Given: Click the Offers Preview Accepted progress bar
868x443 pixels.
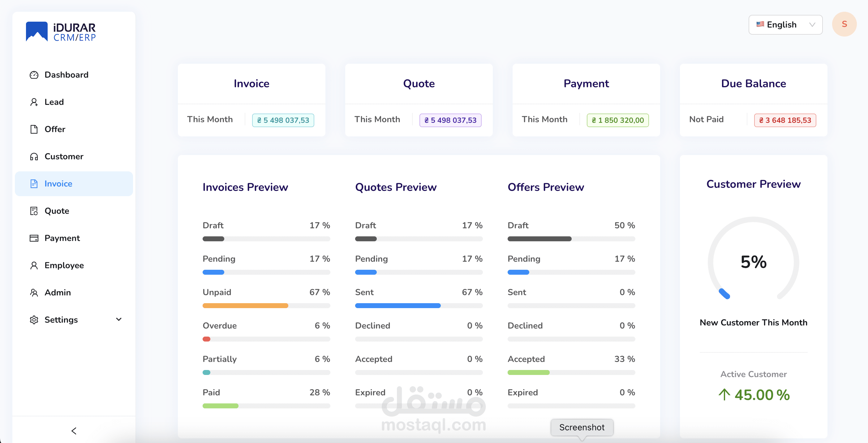Looking at the screenshot, I should [x=571, y=372].
